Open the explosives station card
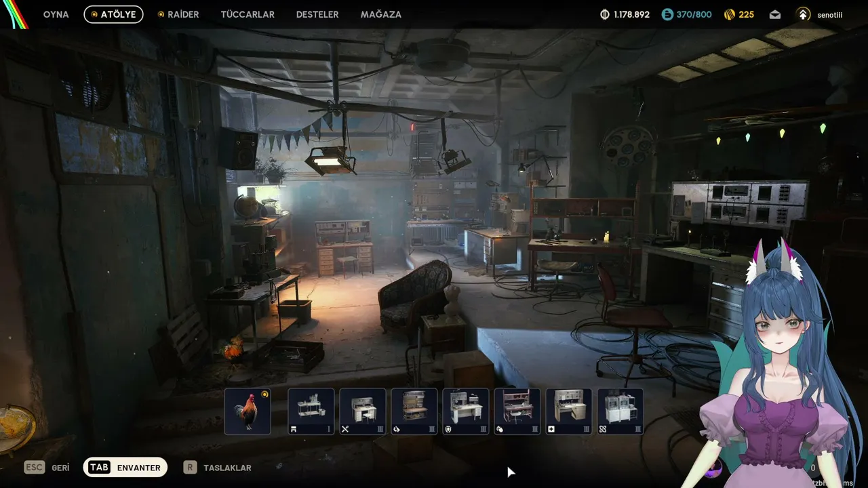Image resolution: width=868 pixels, height=488 pixels. click(x=517, y=411)
